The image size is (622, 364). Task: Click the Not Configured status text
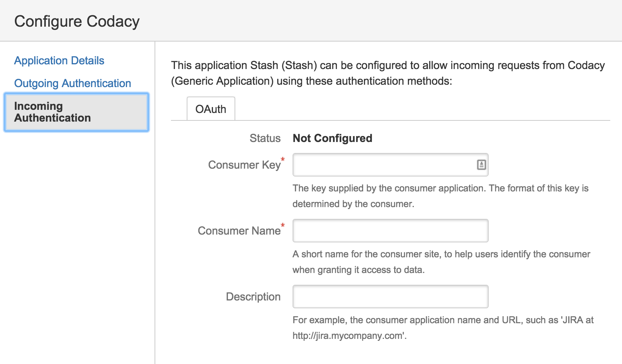332,138
